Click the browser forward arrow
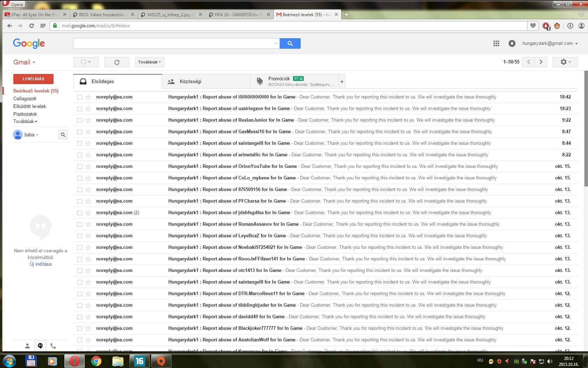The height and width of the screenshot is (368, 588). click(x=20, y=26)
